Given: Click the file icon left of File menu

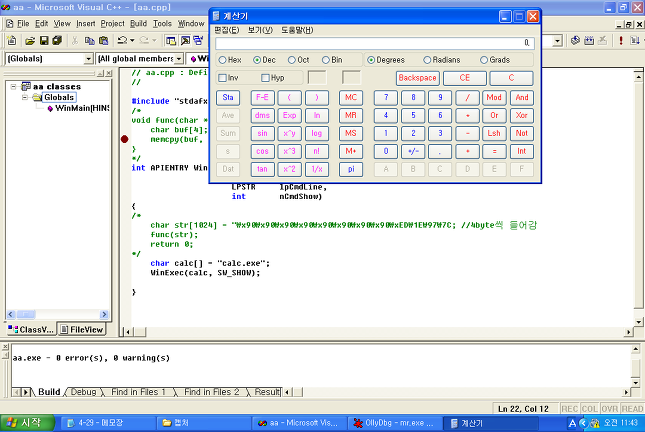Looking at the screenshot, I should click(x=9, y=24).
